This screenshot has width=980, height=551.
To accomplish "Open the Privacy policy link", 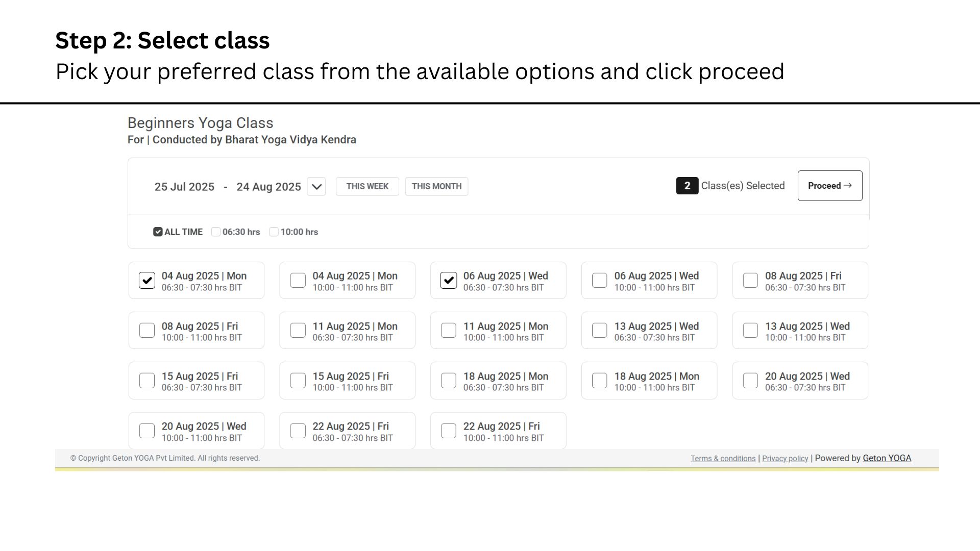I will click(x=785, y=459).
